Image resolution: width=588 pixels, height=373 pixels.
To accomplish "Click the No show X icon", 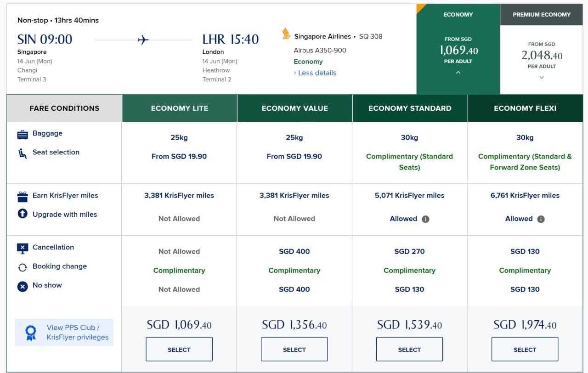I will (23, 286).
